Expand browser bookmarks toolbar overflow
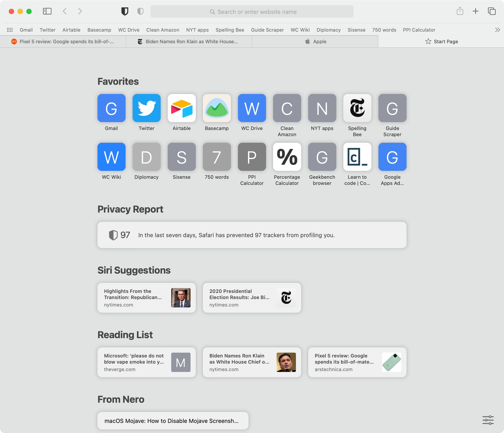504x433 pixels. pyautogui.click(x=497, y=29)
